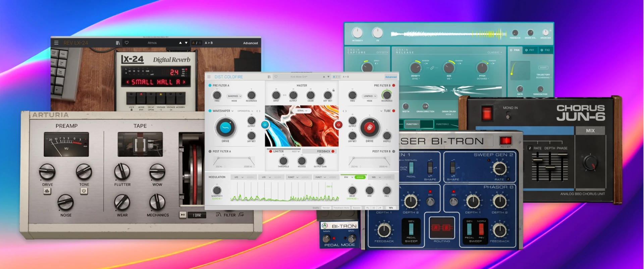This screenshot has width=644, height=269.
Task: Favorite the Kick More Grit preset with the heart
Action: coord(276,77)
